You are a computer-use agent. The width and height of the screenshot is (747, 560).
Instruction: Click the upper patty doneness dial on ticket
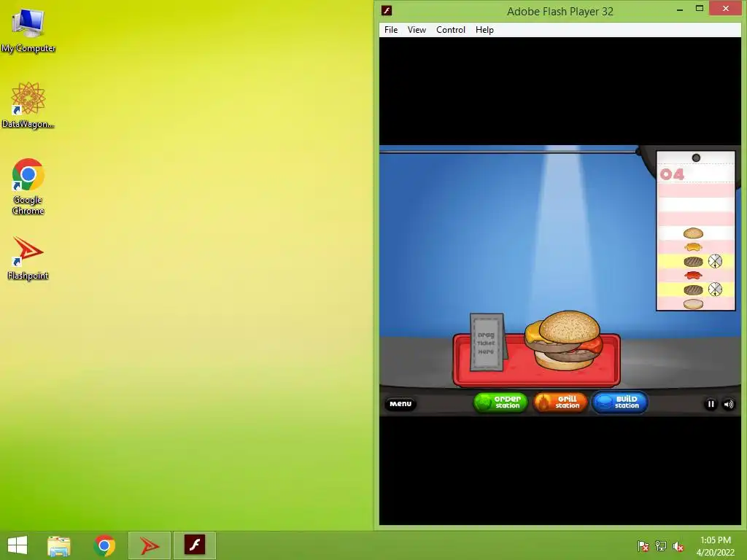click(x=715, y=261)
